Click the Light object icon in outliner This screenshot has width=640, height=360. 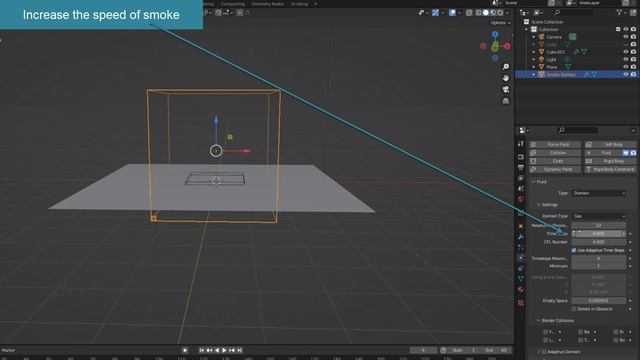tap(542, 59)
